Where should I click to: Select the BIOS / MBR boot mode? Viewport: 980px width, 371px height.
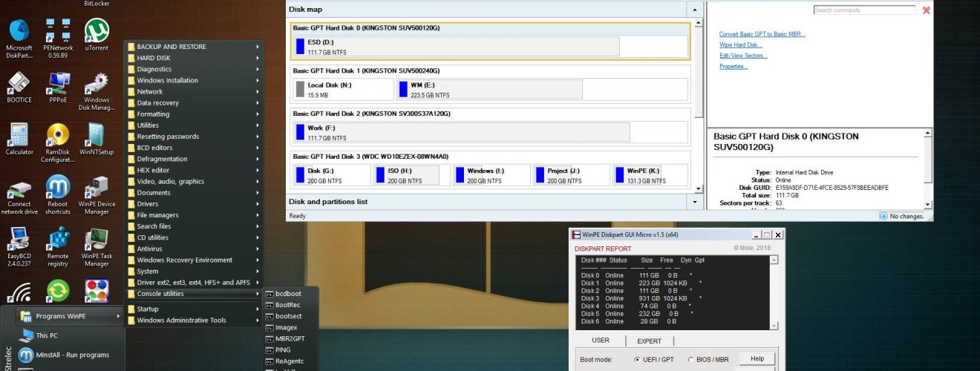pos(708,359)
